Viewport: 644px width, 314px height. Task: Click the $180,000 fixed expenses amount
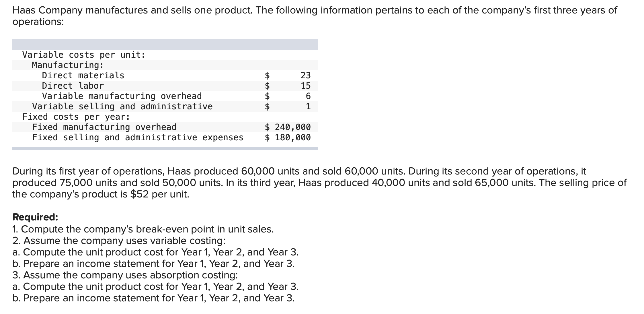click(288, 137)
